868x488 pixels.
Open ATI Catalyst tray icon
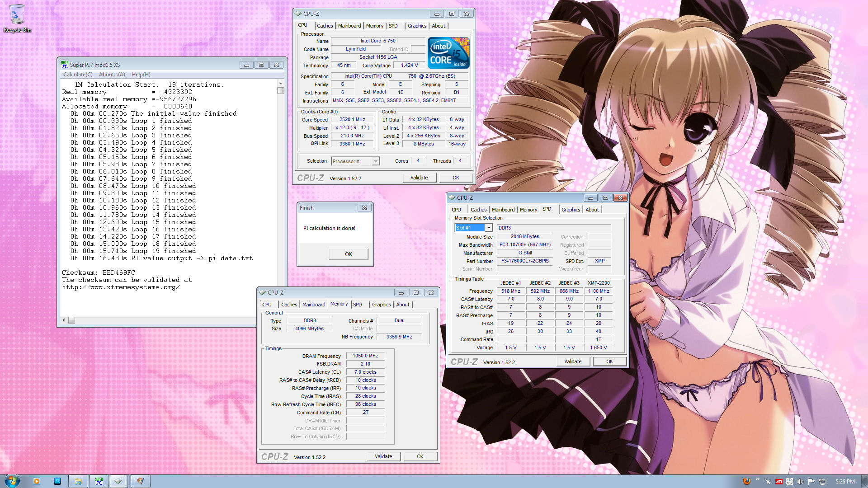[778, 482]
